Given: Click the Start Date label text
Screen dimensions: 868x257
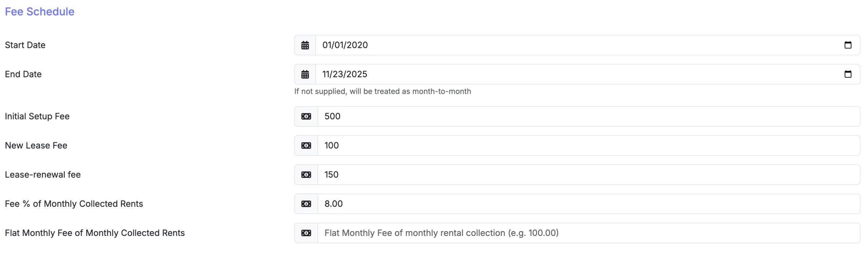Looking at the screenshot, I should [25, 45].
